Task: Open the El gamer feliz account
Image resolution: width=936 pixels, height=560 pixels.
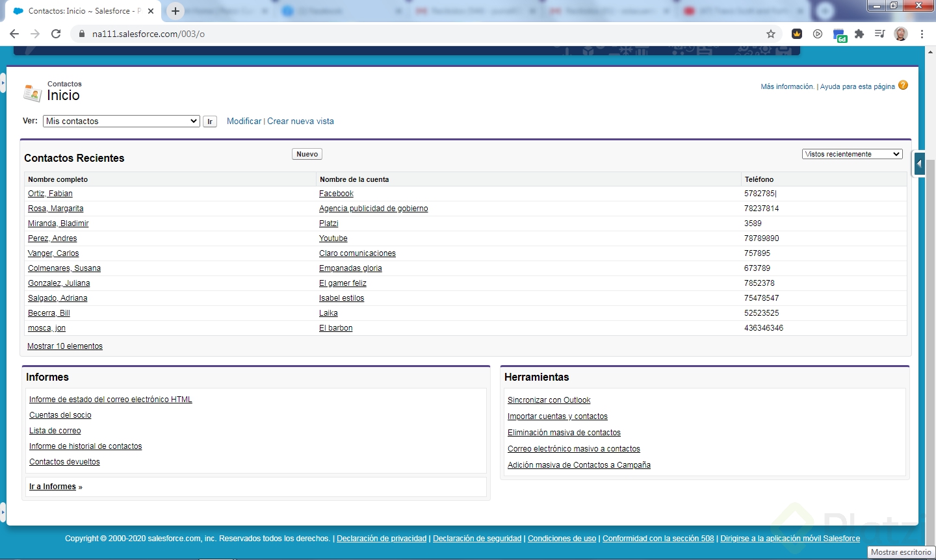Action: 343,283
